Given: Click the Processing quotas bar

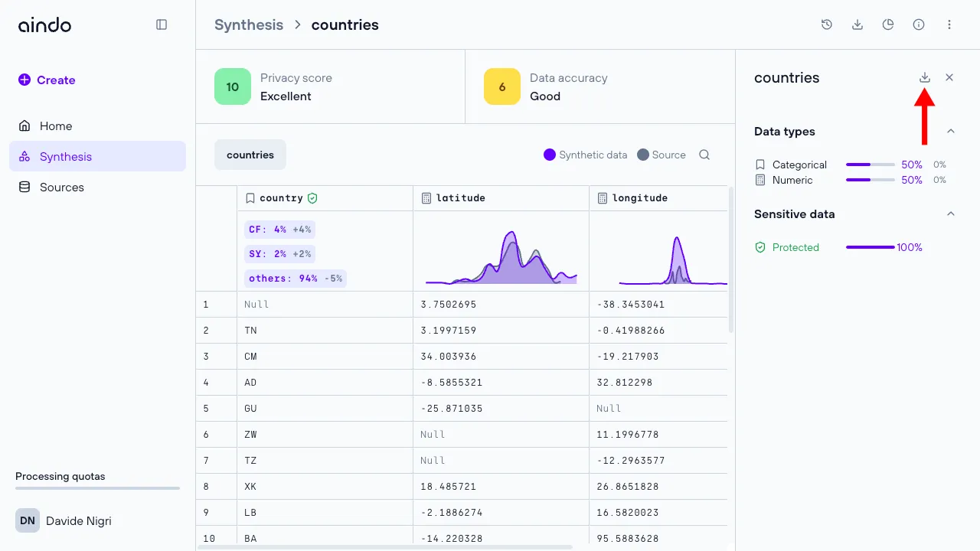Looking at the screenshot, I should pyautogui.click(x=97, y=488).
